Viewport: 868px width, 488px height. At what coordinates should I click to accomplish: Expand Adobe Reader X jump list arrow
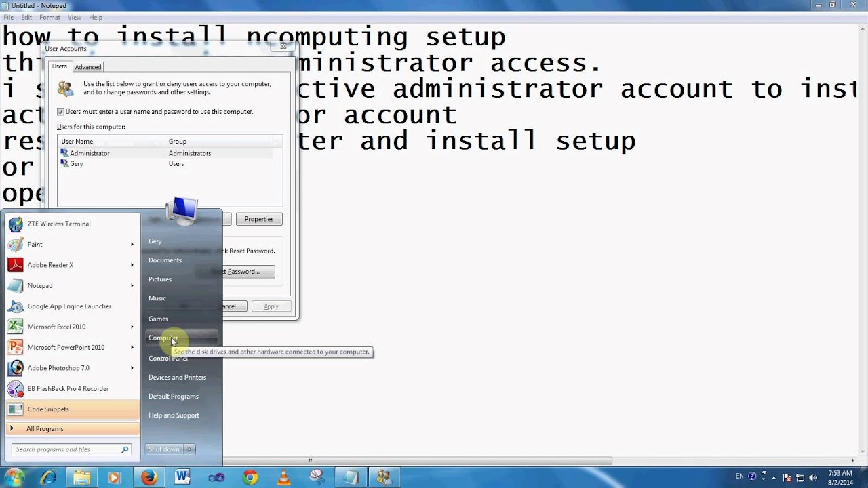[132, 265]
